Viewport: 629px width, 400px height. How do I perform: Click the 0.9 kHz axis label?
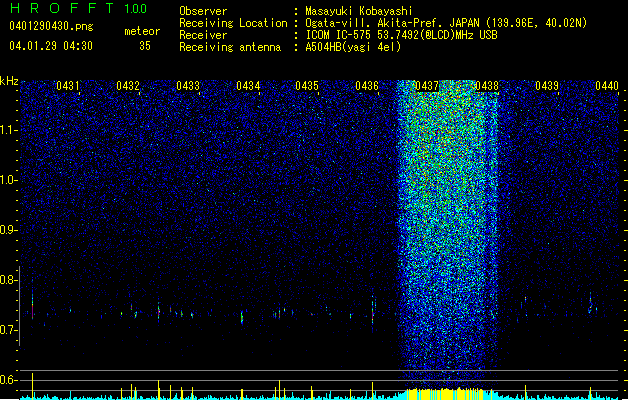pos(9,230)
